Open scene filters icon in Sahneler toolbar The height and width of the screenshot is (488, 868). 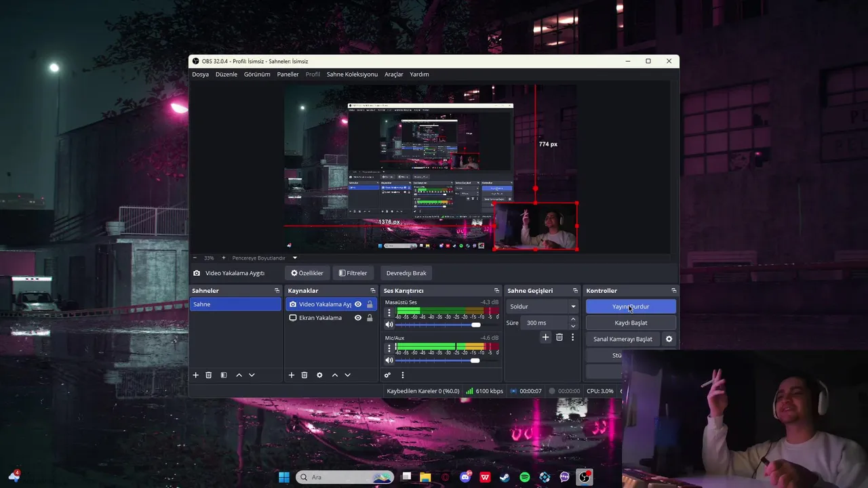(x=224, y=375)
